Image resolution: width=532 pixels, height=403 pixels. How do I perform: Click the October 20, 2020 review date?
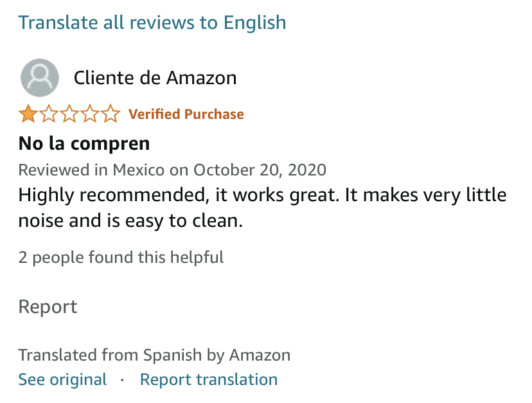(260, 170)
